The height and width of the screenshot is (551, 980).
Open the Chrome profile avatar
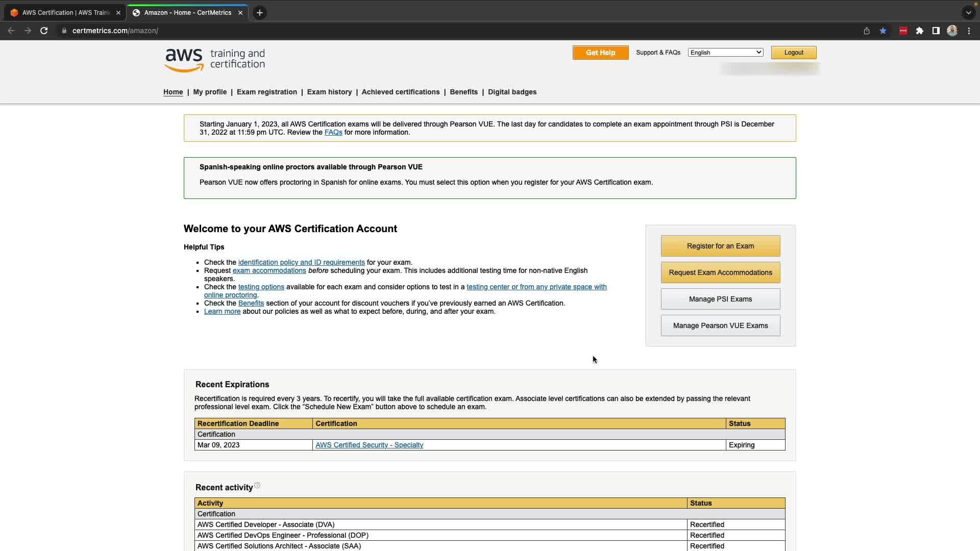click(952, 31)
